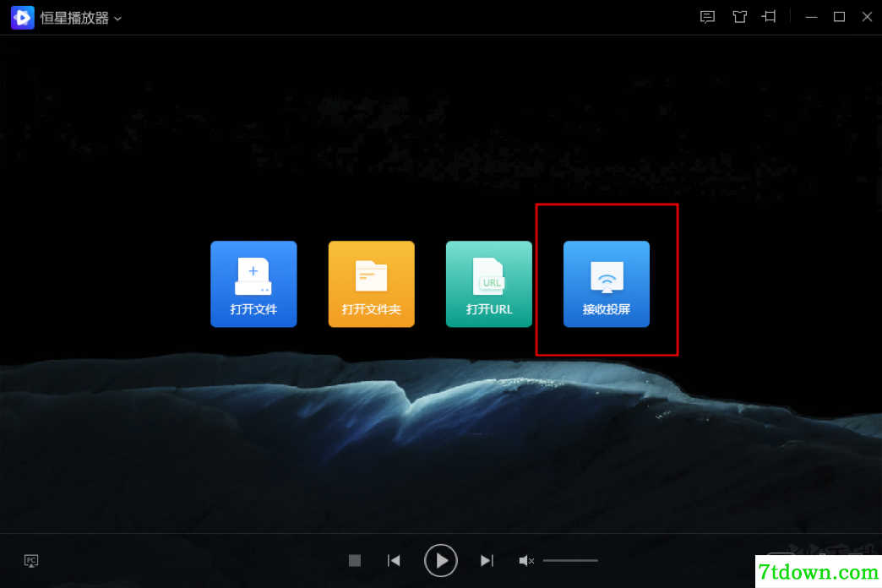The width and height of the screenshot is (882, 588).
Task: Open the 打开URL tile
Action: click(x=489, y=284)
